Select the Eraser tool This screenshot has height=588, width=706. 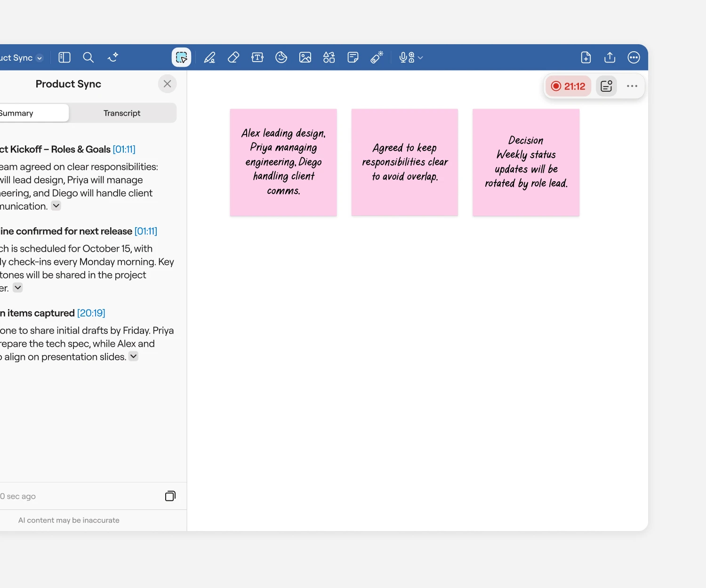click(x=233, y=57)
